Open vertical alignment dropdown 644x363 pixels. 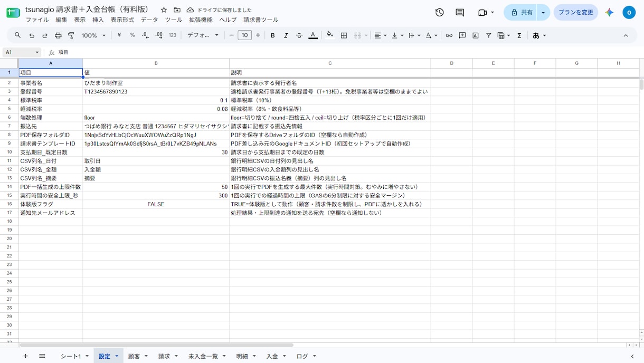(397, 35)
